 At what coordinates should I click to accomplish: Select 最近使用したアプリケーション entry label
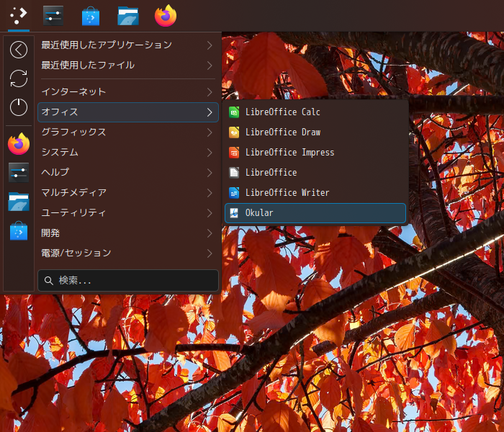point(107,45)
